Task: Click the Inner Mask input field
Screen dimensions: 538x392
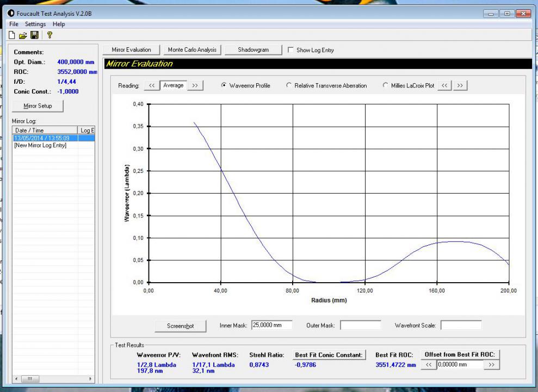Action: click(x=272, y=325)
